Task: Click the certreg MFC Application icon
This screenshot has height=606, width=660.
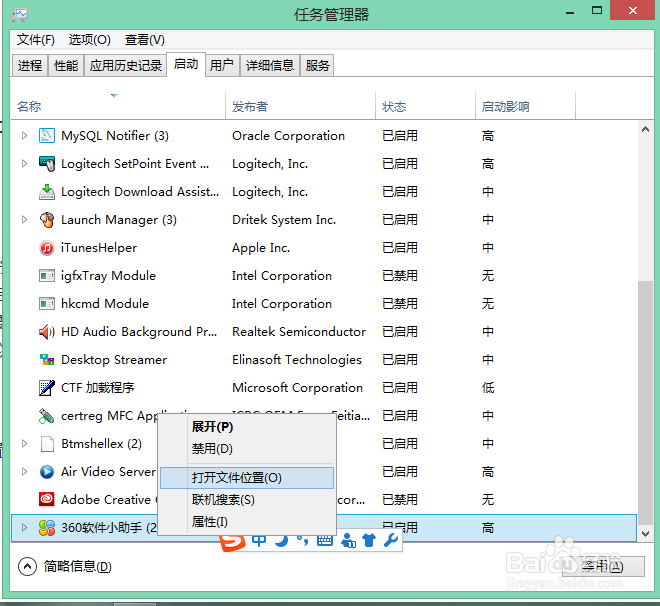Action: point(47,416)
